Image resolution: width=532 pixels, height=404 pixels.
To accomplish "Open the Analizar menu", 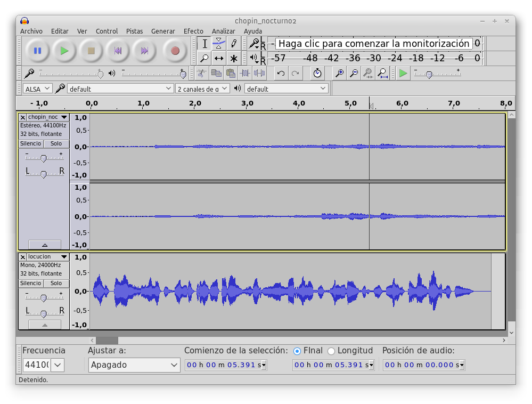I will click(223, 31).
